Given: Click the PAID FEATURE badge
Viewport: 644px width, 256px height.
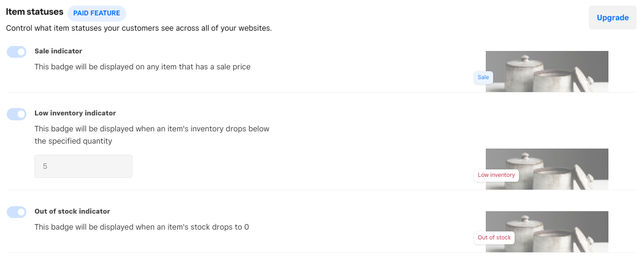Looking at the screenshot, I should click(97, 13).
